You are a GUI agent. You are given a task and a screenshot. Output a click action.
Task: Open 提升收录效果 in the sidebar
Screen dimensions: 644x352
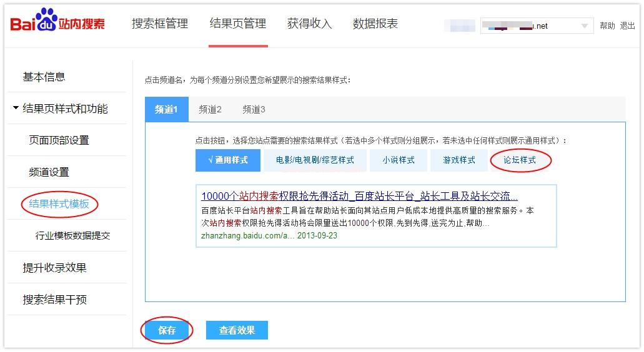54,268
